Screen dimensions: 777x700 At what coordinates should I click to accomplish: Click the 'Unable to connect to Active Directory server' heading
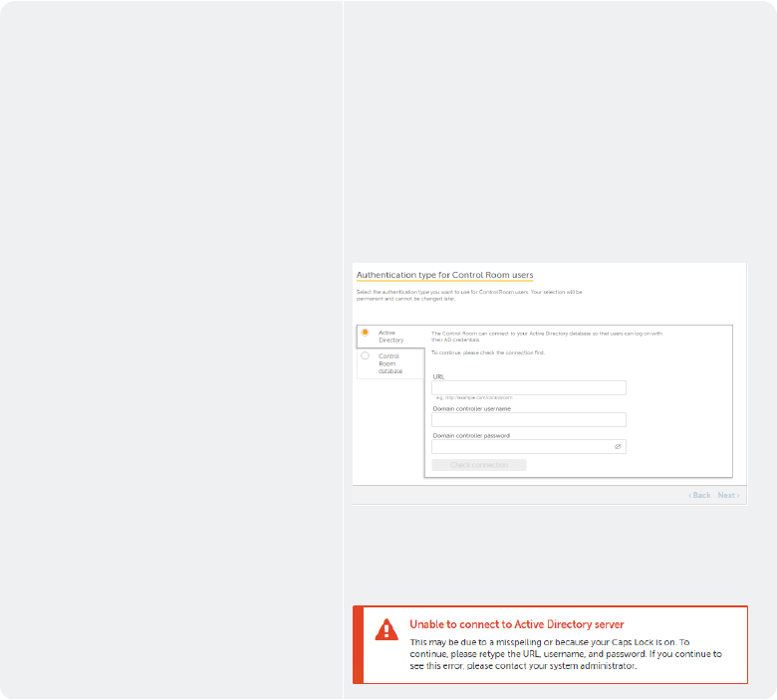click(x=517, y=624)
